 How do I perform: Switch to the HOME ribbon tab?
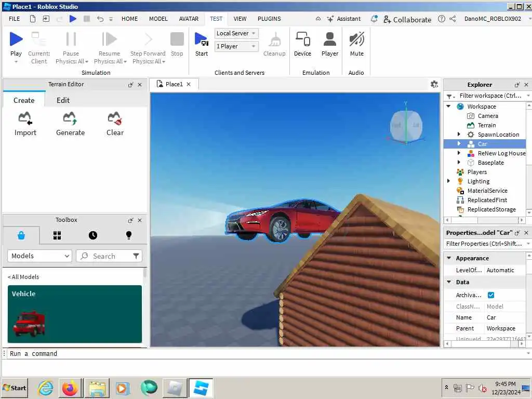(129, 19)
